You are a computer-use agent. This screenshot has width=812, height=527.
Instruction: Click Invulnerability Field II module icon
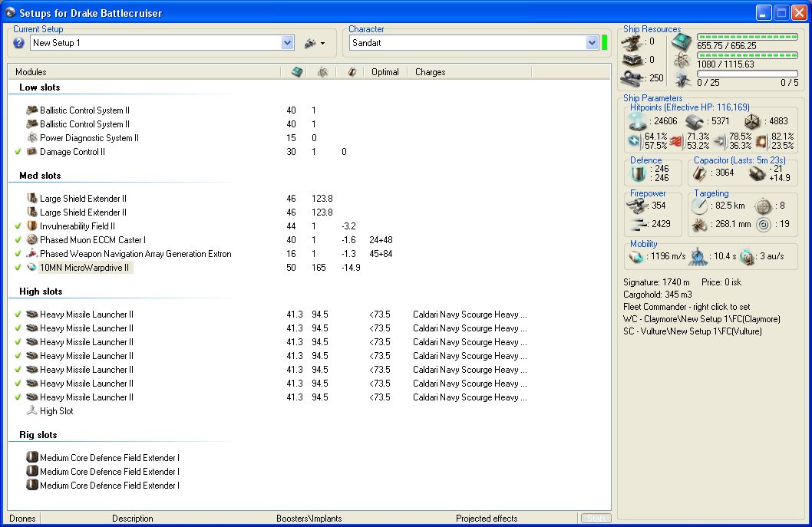click(32, 226)
